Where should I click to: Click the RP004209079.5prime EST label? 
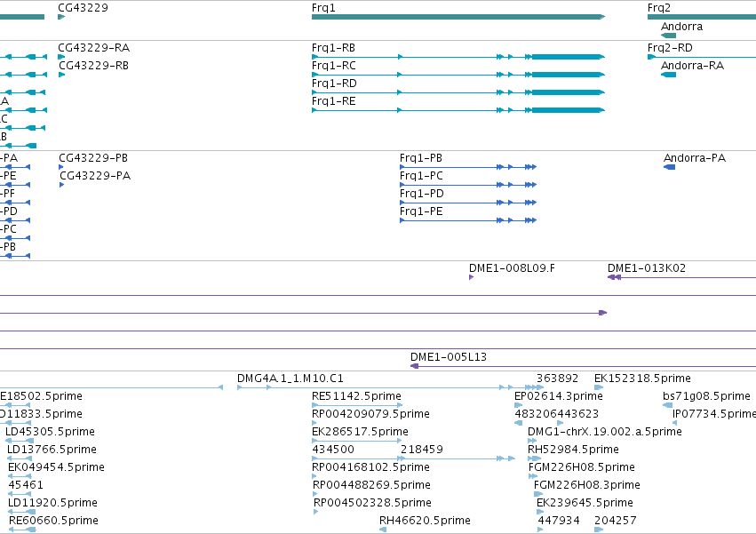[370, 414]
